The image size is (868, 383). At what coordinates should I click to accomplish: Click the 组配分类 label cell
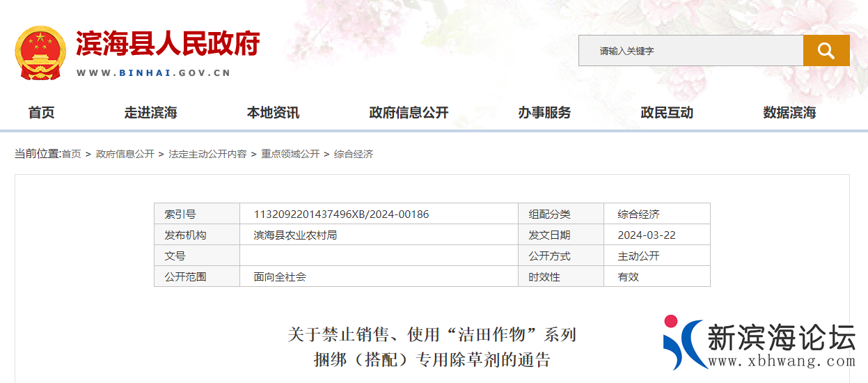tap(561, 214)
